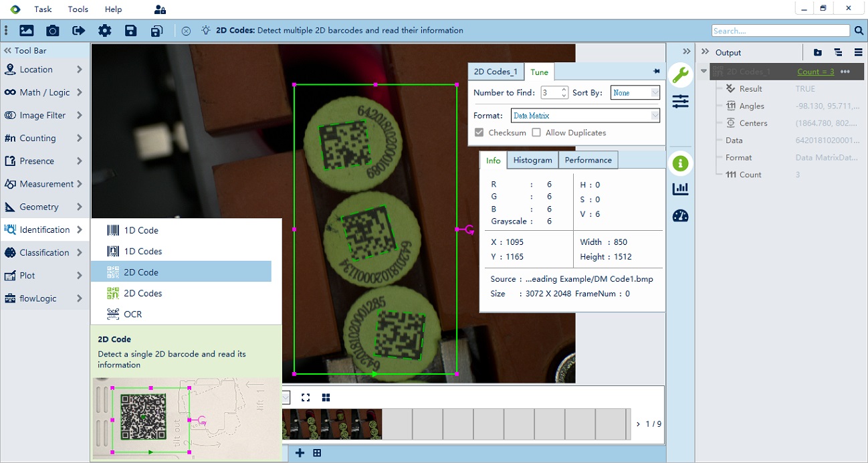Click the new folder icon in Output header
Image resolution: width=868 pixels, height=463 pixels.
point(818,52)
